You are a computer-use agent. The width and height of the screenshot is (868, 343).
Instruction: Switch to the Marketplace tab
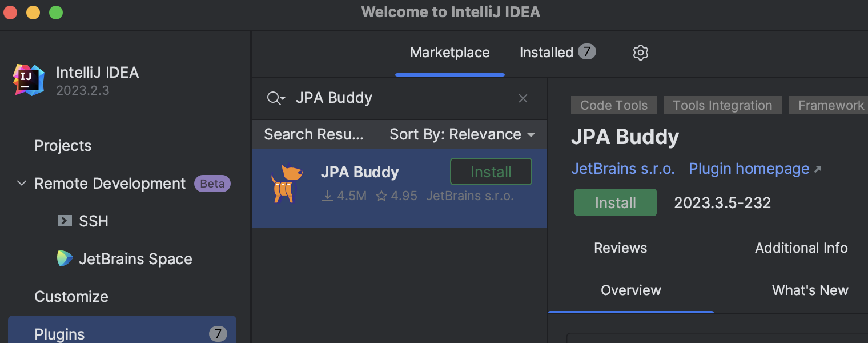(450, 53)
